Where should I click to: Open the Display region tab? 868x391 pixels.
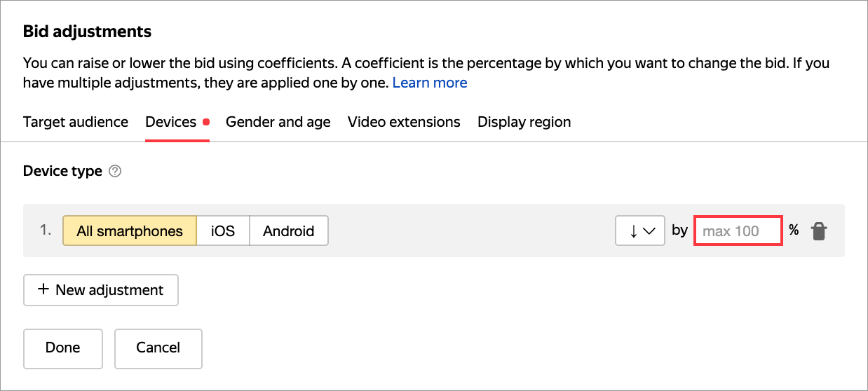(524, 122)
